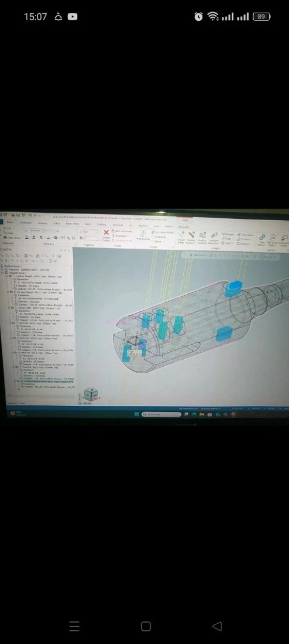This screenshot has height=644, width=289.
Task: Open the Z depth dropdown field
Action: [91, 232]
